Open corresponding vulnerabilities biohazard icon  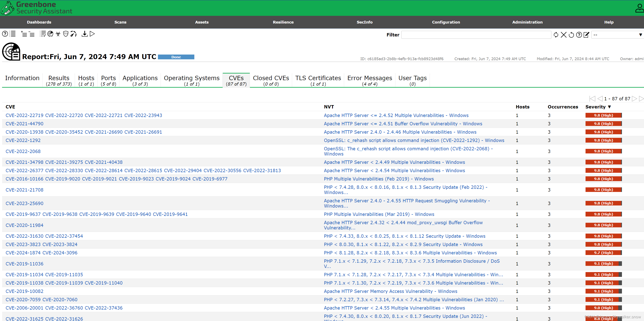pyautogui.click(x=58, y=34)
